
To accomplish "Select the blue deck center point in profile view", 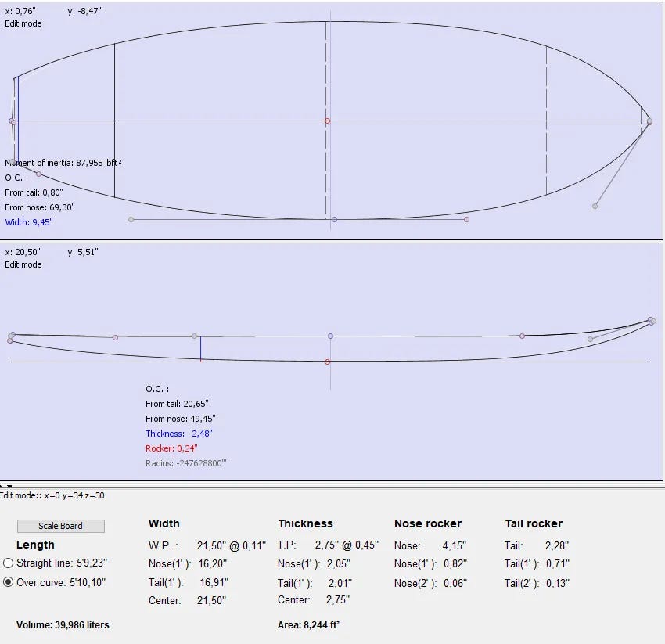I will (330, 336).
